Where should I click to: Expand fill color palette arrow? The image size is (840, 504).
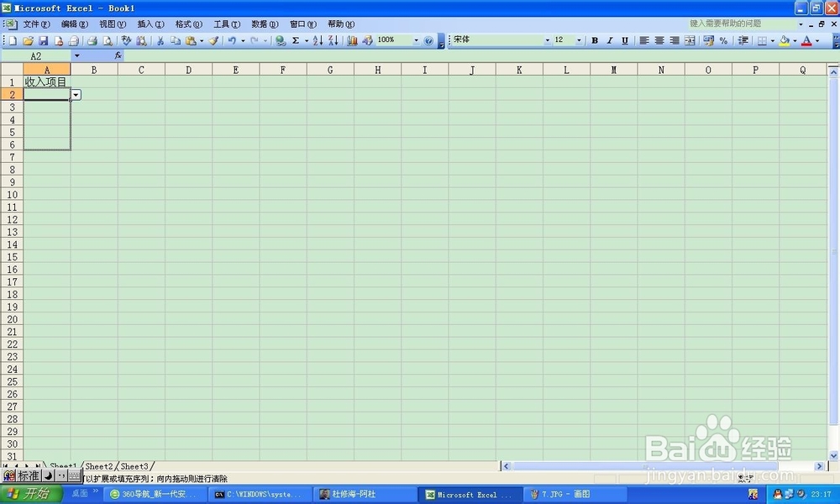click(795, 40)
